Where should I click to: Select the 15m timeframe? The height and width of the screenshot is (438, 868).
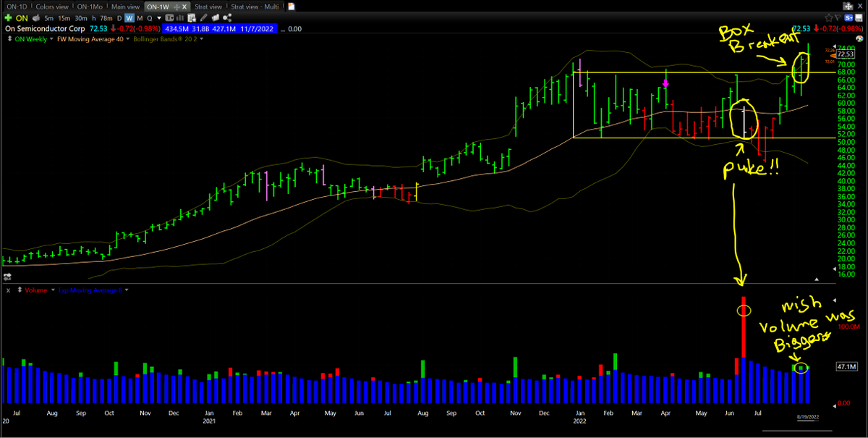pos(64,18)
